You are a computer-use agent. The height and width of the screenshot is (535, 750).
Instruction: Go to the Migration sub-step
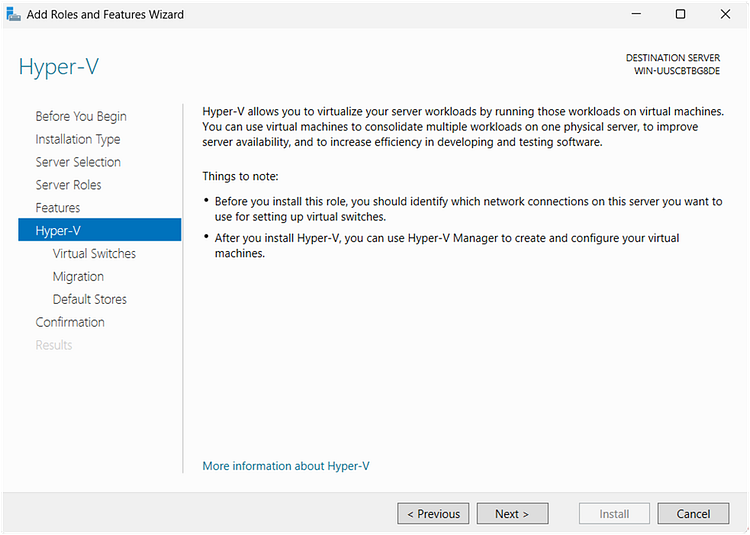pos(78,276)
